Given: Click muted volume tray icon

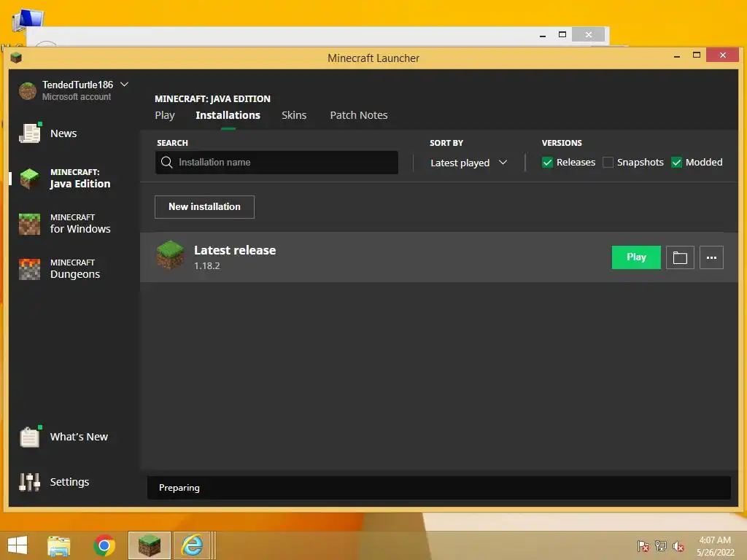Looking at the screenshot, I should click(678, 546).
